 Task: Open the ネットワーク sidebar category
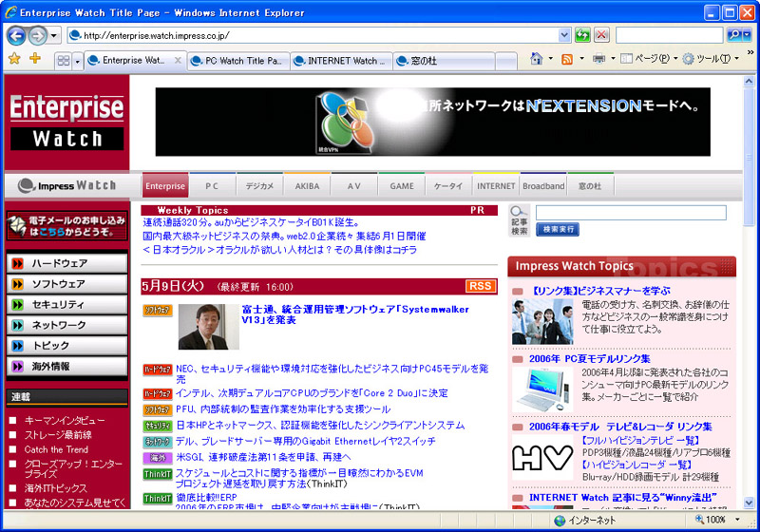66,325
